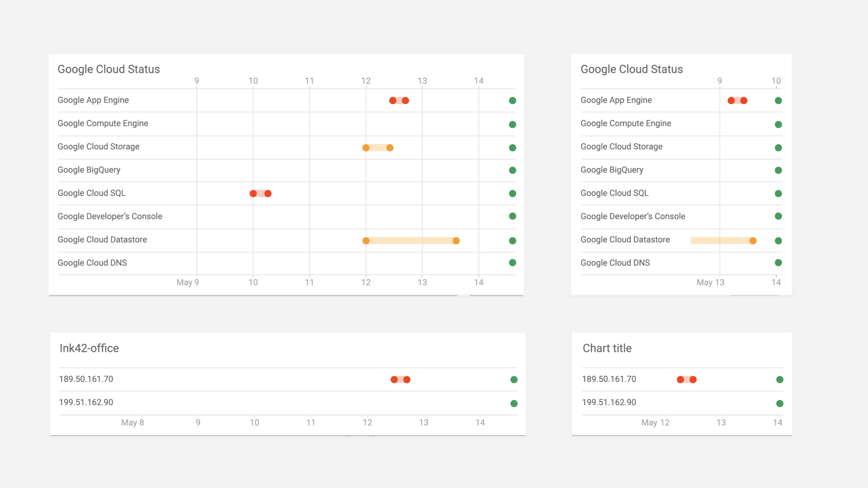Click the green status dot for 199.51.162.90 in the Chart title panel
Viewport: 868px width, 488px height.
pyautogui.click(x=779, y=404)
